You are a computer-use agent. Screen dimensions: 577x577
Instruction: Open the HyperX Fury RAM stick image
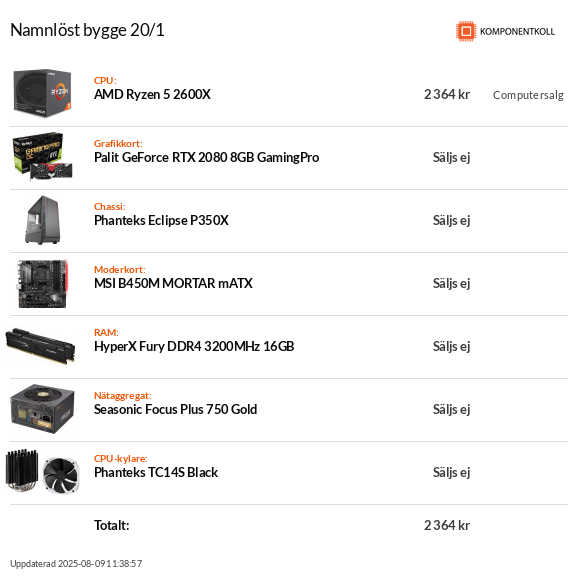40,346
